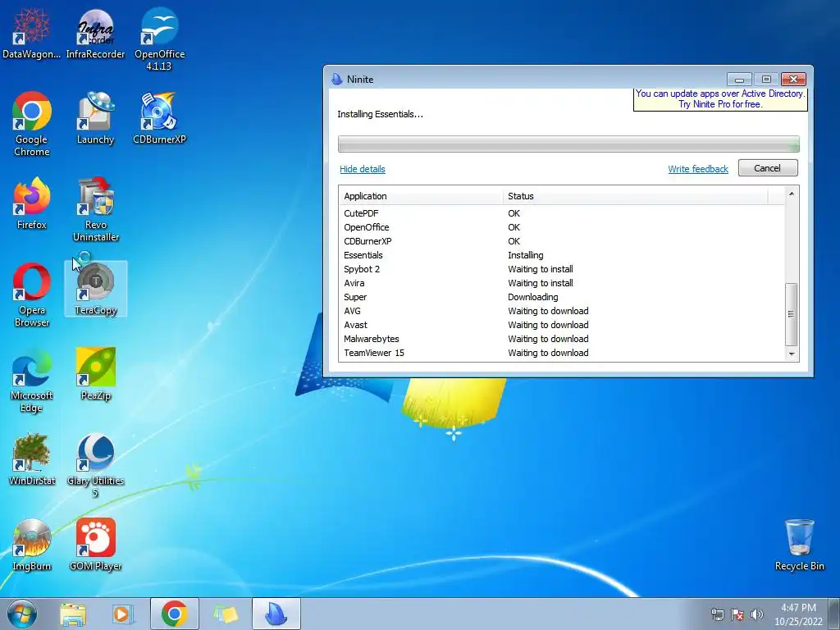Select the CutePDF row
The width and height of the screenshot is (840, 630).
tap(561, 213)
